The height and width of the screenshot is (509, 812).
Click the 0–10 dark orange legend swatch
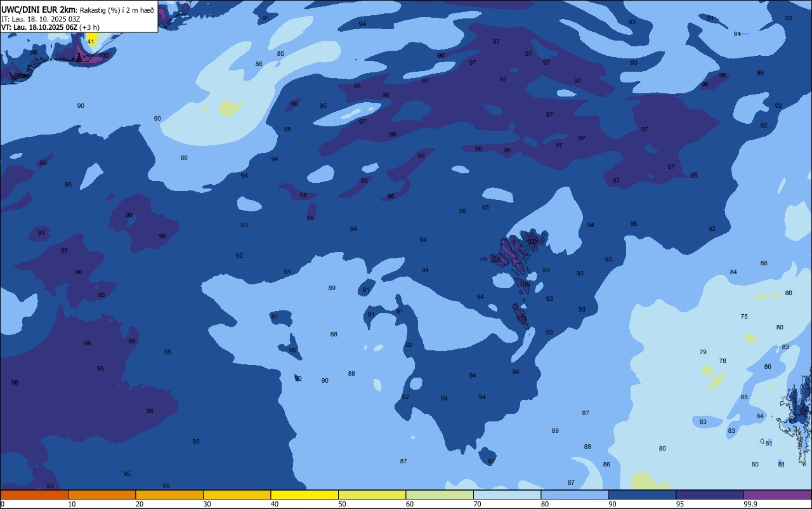click(x=34, y=494)
